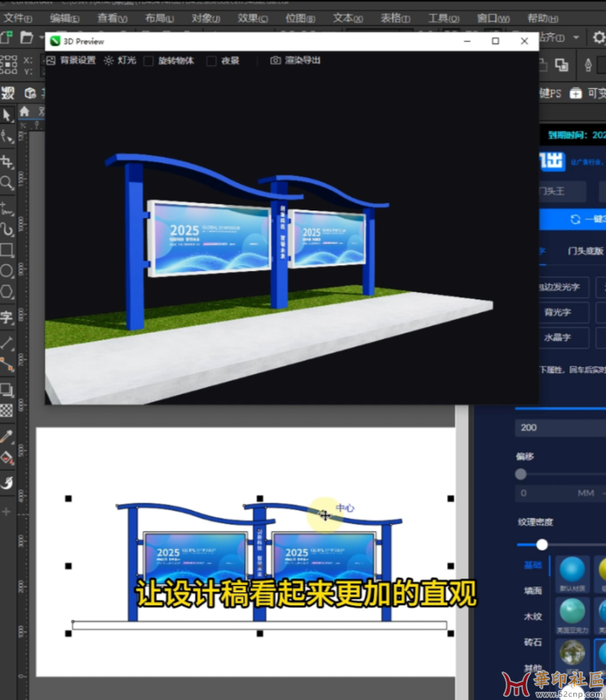The width and height of the screenshot is (606, 700).
Task: Click the 纹理密度 slider handle
Action: [542, 545]
